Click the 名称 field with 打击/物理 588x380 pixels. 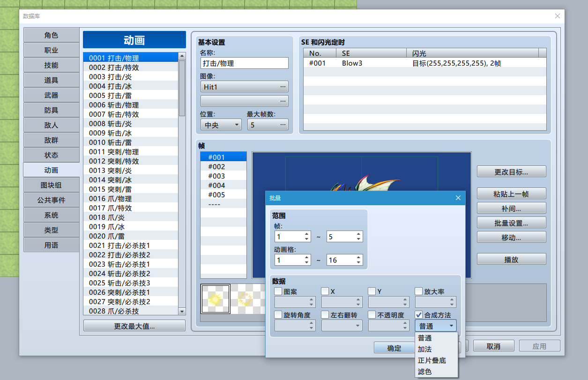point(245,63)
